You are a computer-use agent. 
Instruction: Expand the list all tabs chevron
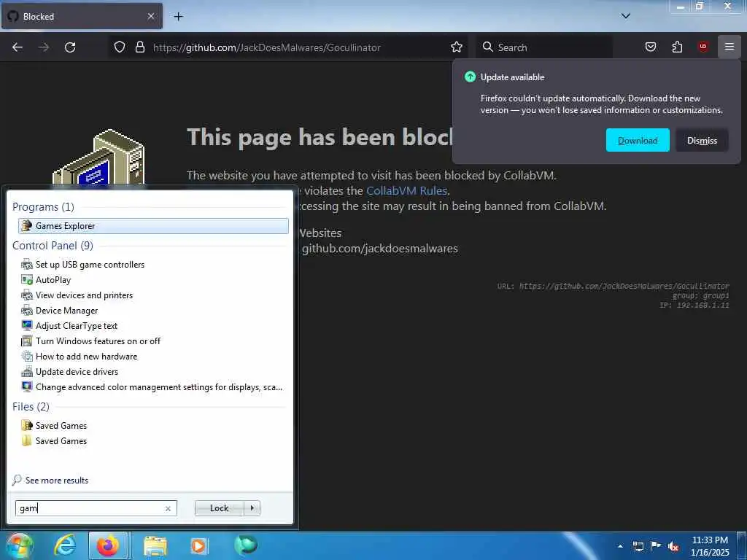point(626,16)
